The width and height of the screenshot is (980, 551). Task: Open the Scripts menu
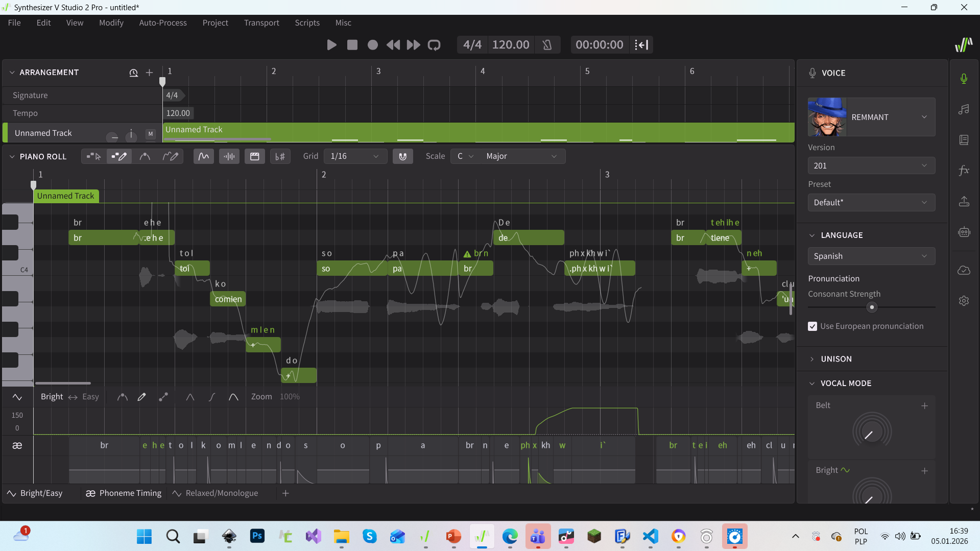tap(307, 22)
